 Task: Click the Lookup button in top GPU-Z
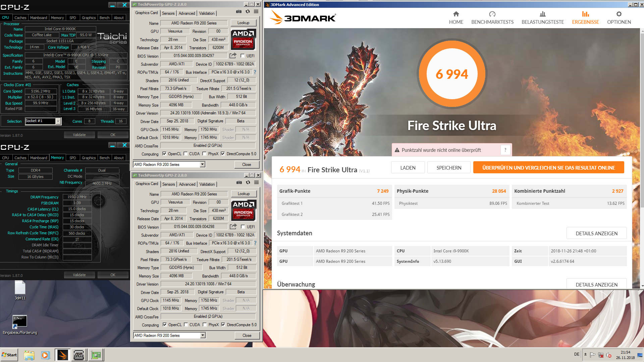(243, 23)
